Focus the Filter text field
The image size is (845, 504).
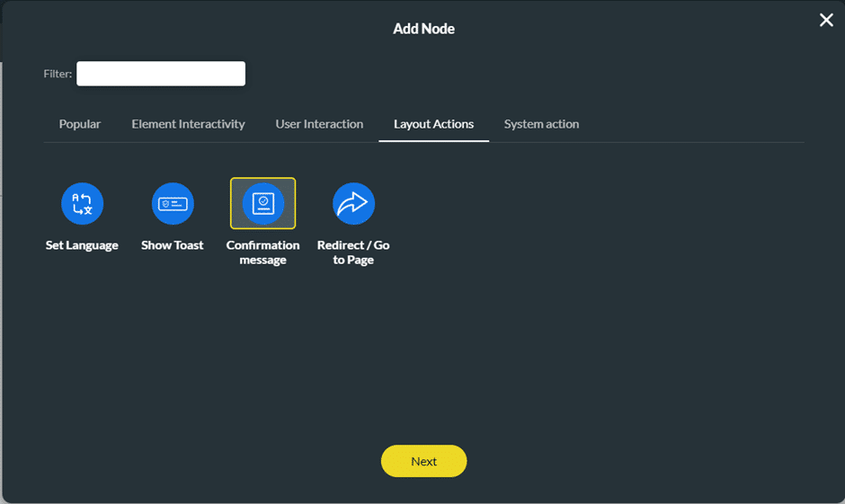click(161, 74)
